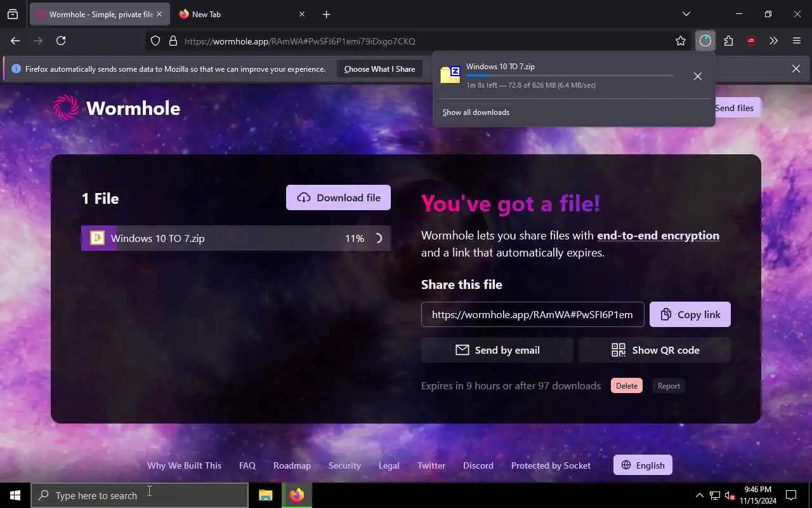This screenshot has width=812, height=508.
Task: Switch to the Wormhole tab
Action: point(100,14)
